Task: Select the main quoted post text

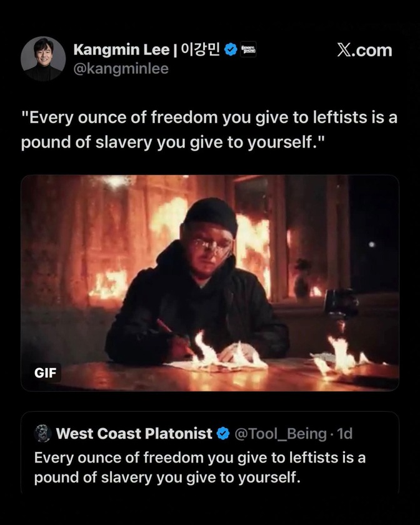Action: (209, 130)
